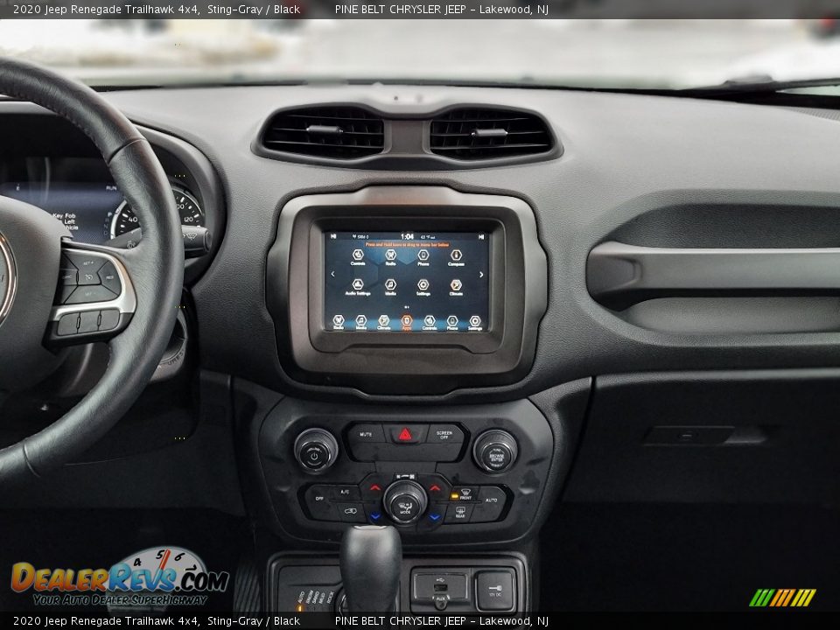
Task: Toggle the A/C button
Action: [345, 492]
